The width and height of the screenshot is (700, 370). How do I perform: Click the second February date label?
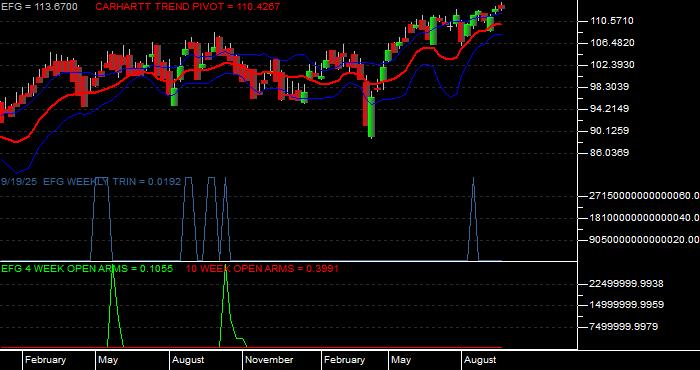pyautogui.click(x=345, y=360)
